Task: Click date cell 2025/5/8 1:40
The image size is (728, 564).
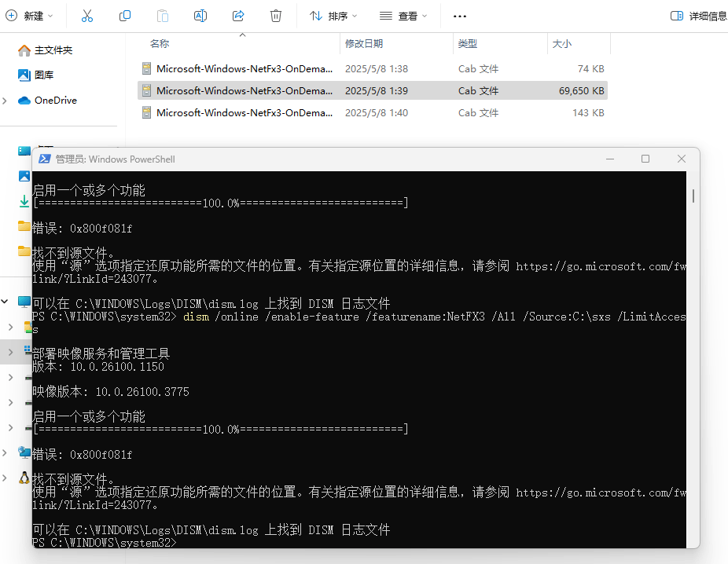Action: pos(377,112)
